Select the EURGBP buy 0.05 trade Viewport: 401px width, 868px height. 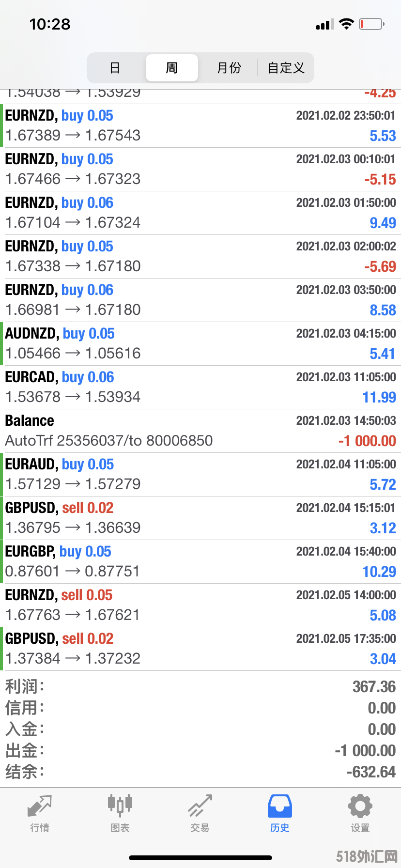coord(200,562)
